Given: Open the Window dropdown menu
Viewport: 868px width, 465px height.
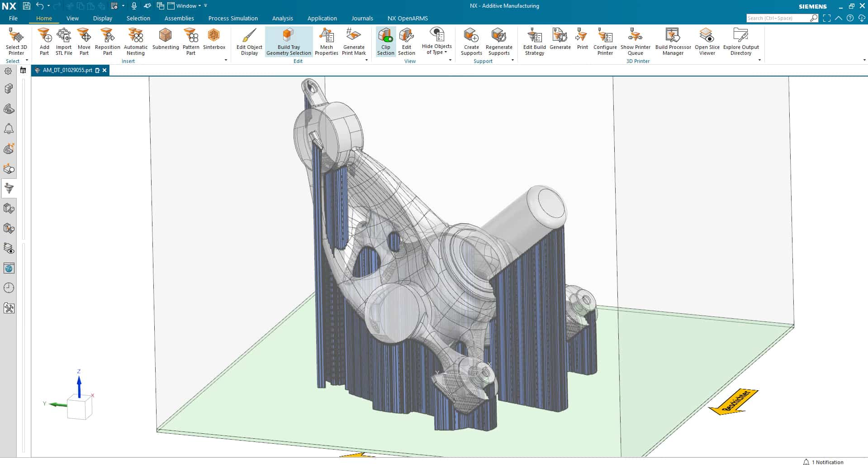Looking at the screenshot, I should 185,6.
